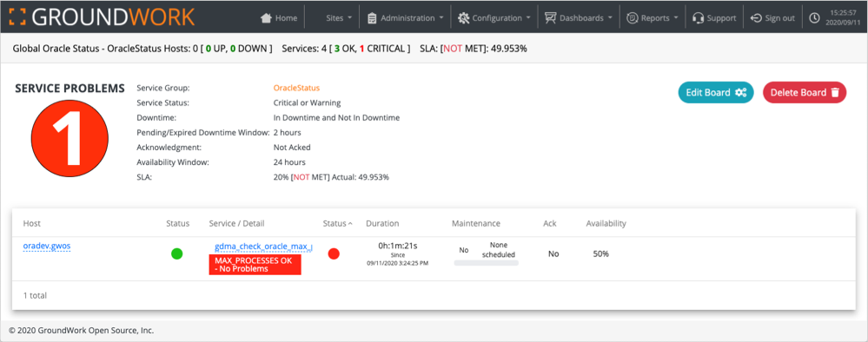Click the red service status dot
868x342 pixels.
pyautogui.click(x=334, y=254)
